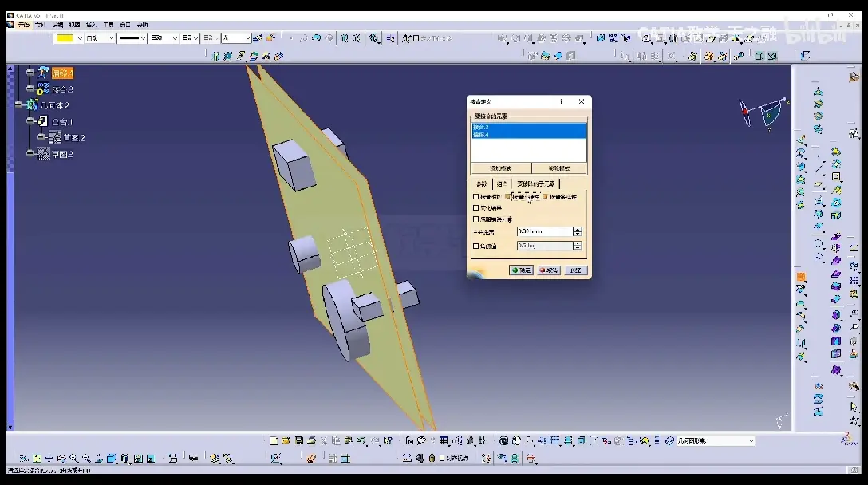868x485 pixels.
Task: Click the 预览 button
Action: (576, 270)
